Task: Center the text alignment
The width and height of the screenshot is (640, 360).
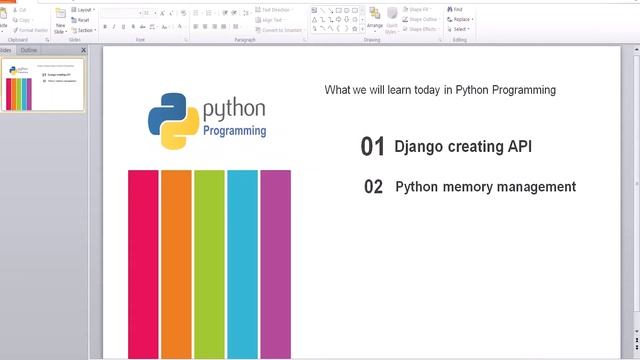Action: click(205, 27)
